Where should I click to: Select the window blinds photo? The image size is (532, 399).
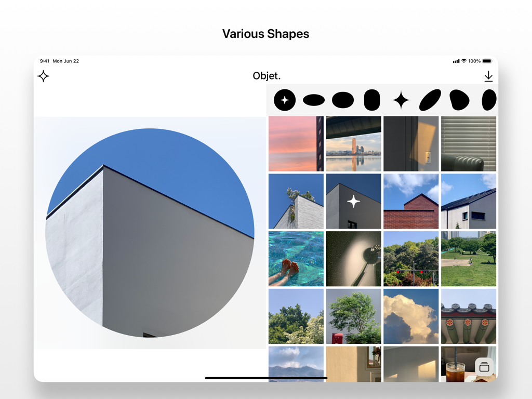tap(469, 144)
